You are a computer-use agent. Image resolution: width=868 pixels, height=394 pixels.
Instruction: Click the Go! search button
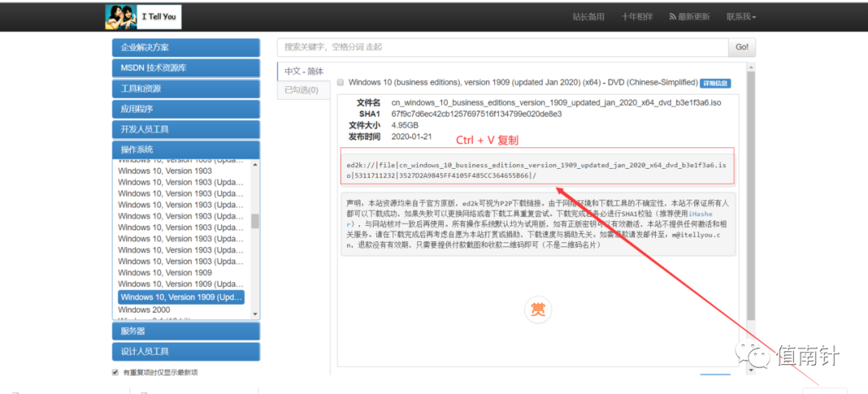click(x=742, y=47)
